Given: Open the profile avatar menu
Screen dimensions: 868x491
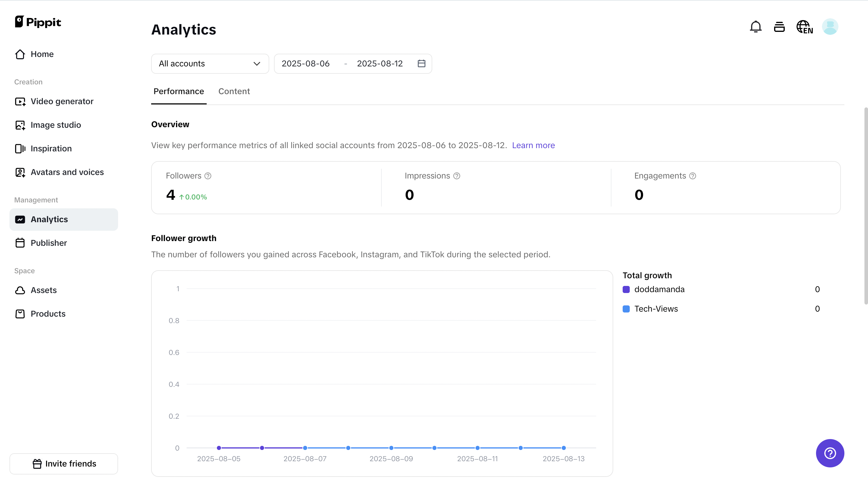Looking at the screenshot, I should pyautogui.click(x=830, y=27).
